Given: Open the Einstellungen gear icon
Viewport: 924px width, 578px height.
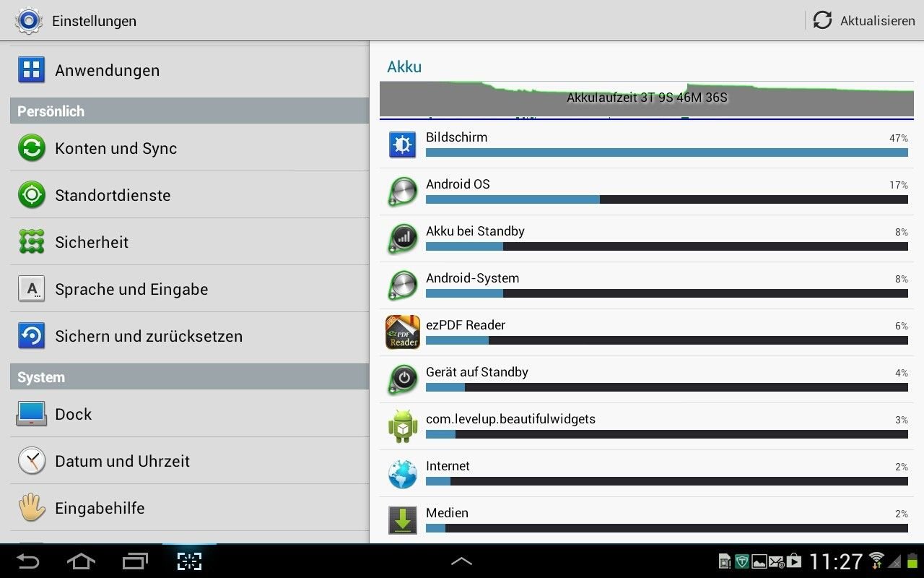Looking at the screenshot, I should point(28,20).
